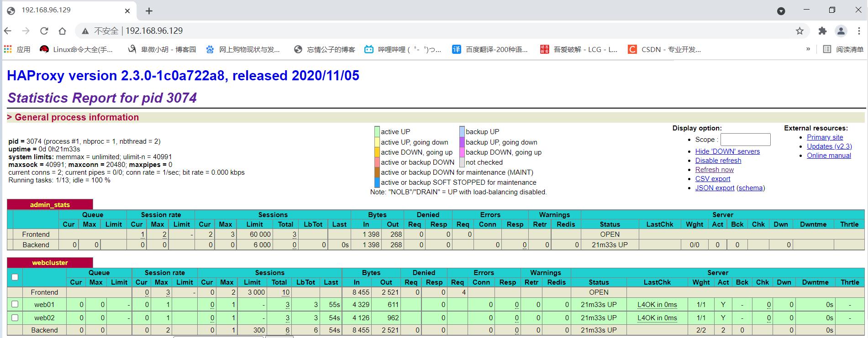The width and height of the screenshot is (868, 338).
Task: Go forward in browser history
Action: (x=26, y=31)
